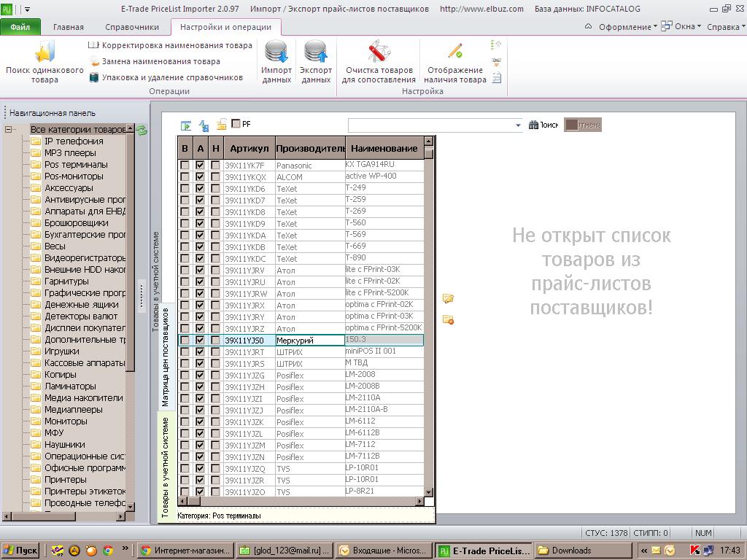
Task: Click the green-arrow export grid icon above the table
Action: pos(186,125)
